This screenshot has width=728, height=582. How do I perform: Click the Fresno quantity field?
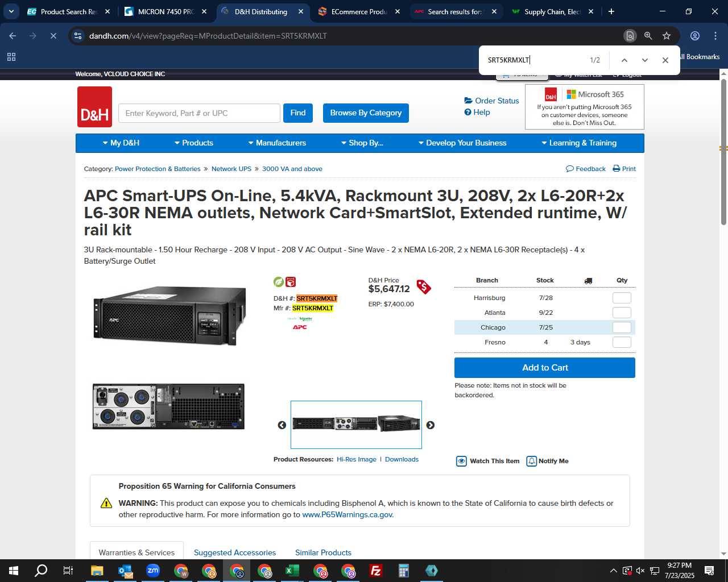[x=622, y=342]
